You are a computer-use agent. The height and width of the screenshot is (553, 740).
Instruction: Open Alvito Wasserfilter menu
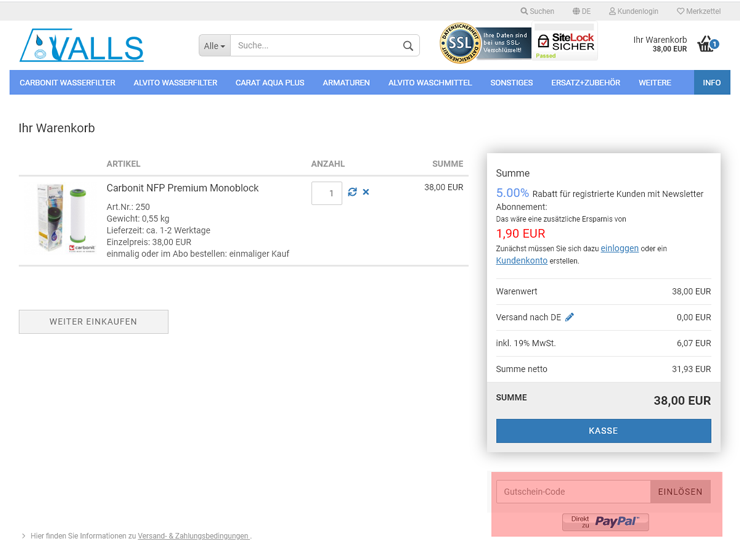click(x=176, y=83)
